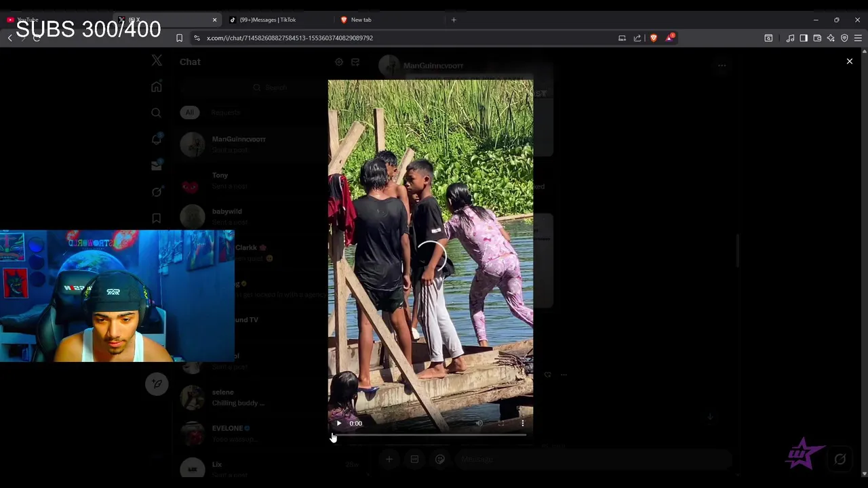
Task: Play the video in the viewer
Action: (339, 424)
